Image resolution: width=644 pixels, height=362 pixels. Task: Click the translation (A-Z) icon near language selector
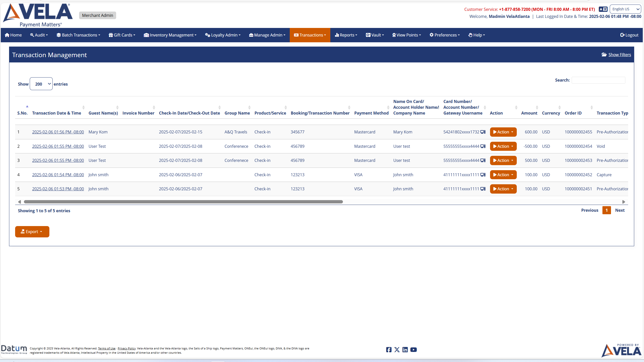tap(603, 9)
